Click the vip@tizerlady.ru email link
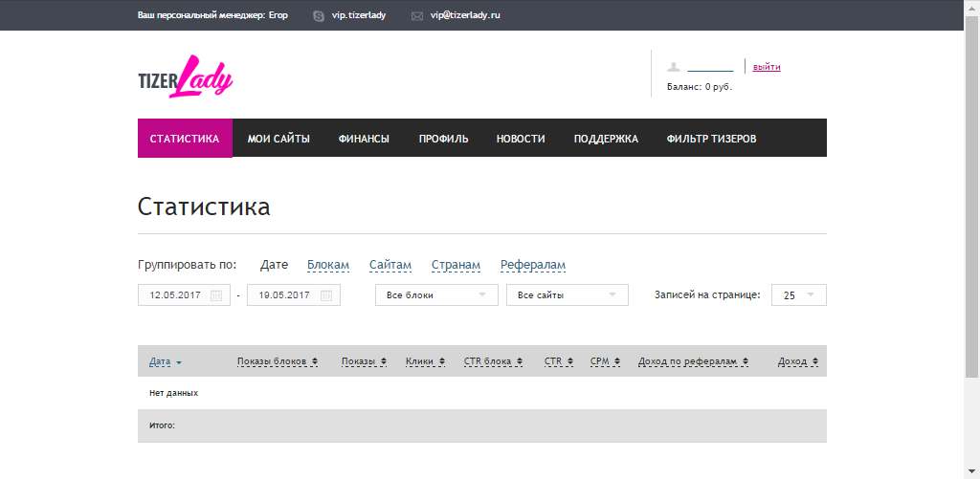The image size is (980, 479). tap(465, 16)
